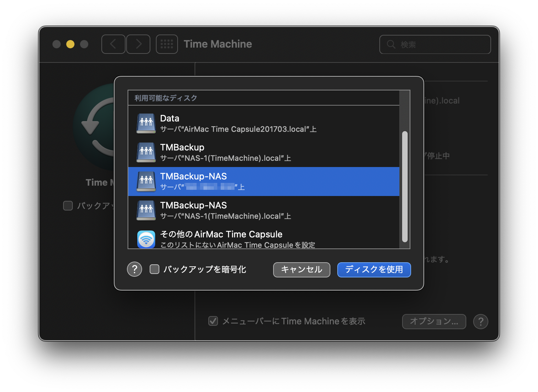This screenshot has height=392, width=538.
Task: Open the preferences grid view icon
Action: (x=167, y=44)
